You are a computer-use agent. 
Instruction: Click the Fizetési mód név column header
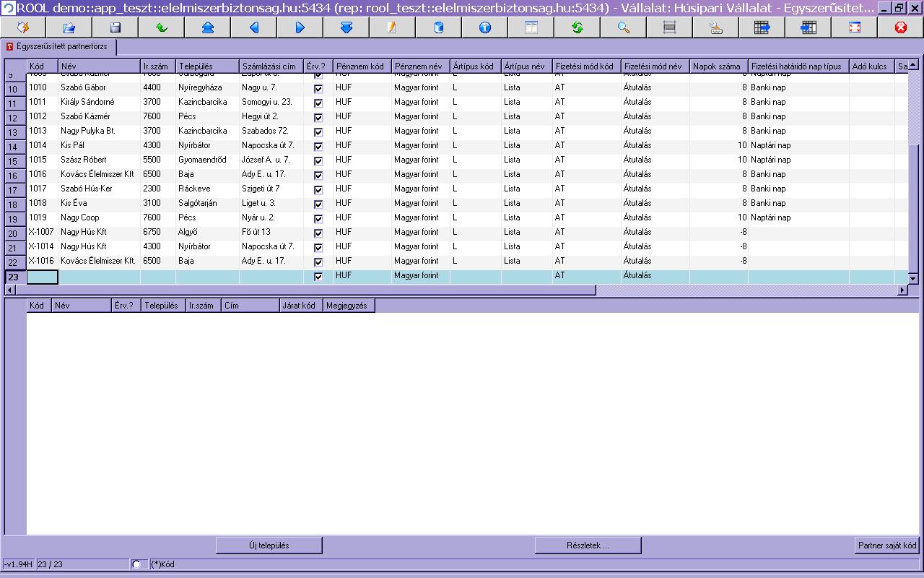coord(655,66)
